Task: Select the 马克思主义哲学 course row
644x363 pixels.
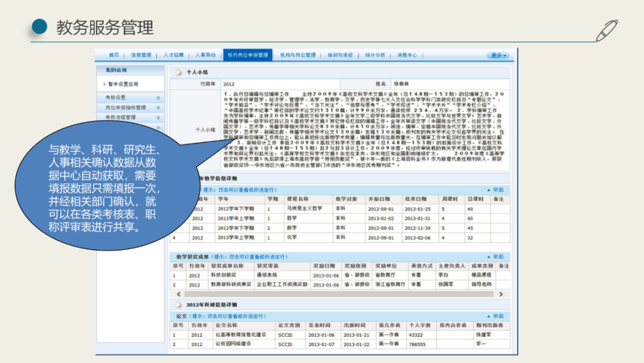Action: (340, 209)
